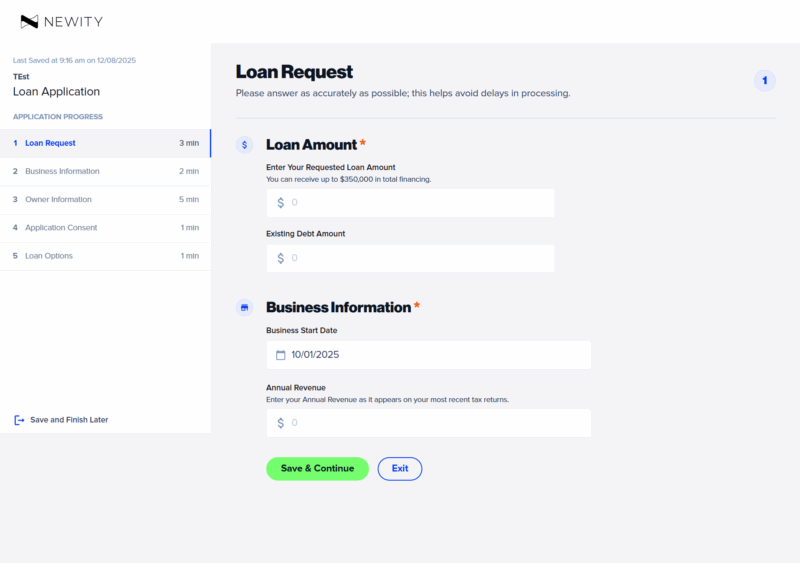The height and width of the screenshot is (563, 800).
Task: Click the Exit button
Action: click(x=400, y=468)
